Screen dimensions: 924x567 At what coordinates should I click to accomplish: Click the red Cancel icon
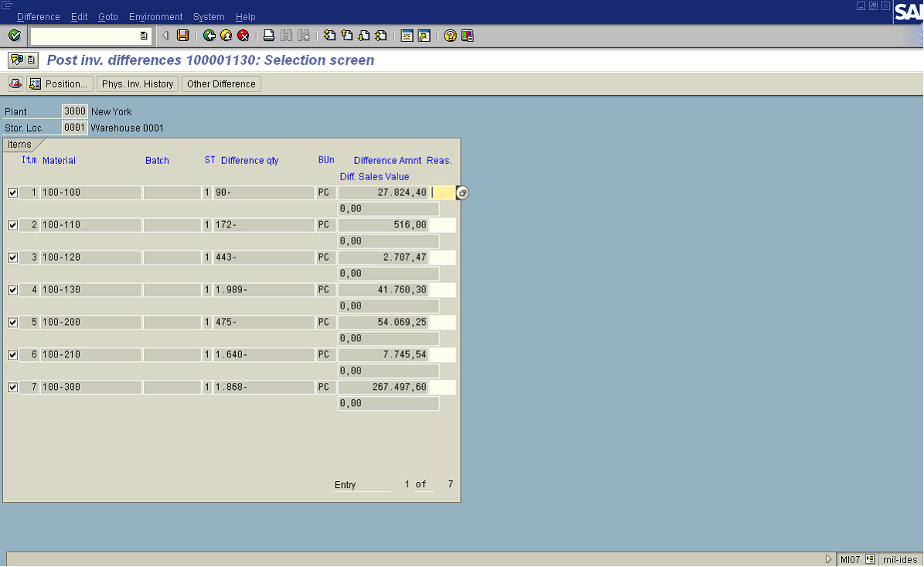[243, 36]
